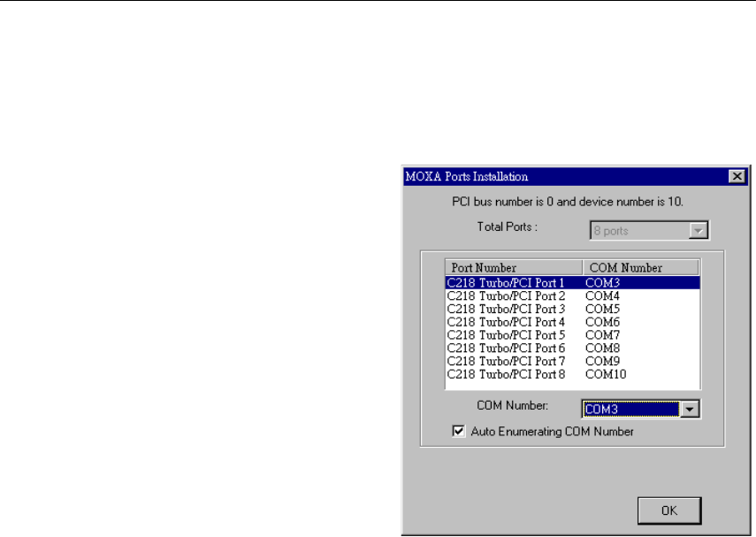756x537 pixels.
Task: Click the Port Number column header
Action: click(x=514, y=268)
